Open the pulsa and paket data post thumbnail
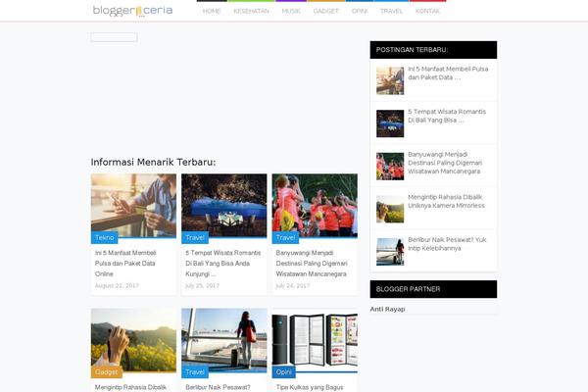The width and height of the screenshot is (588, 392). 133,205
